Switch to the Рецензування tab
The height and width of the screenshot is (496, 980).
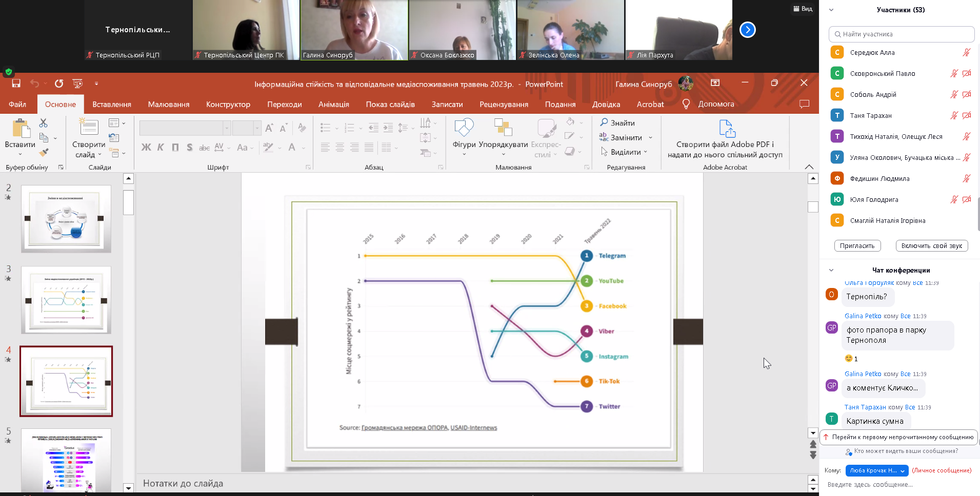pos(504,104)
